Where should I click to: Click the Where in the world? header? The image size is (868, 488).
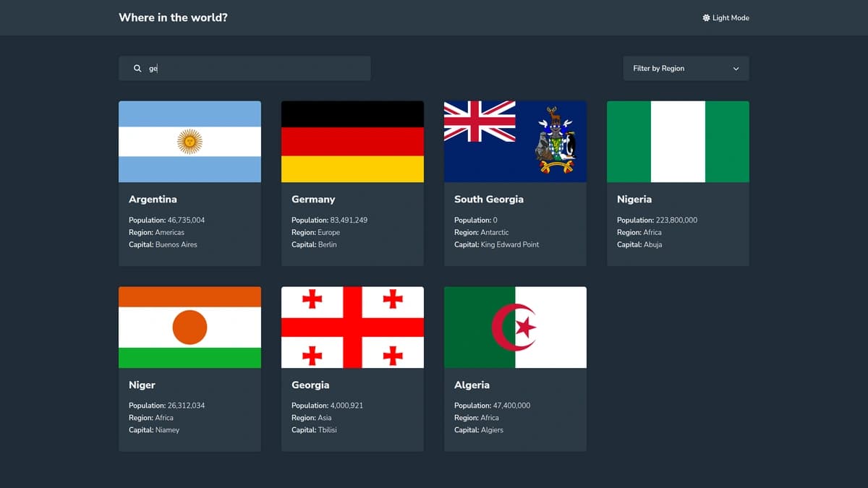pyautogui.click(x=173, y=17)
